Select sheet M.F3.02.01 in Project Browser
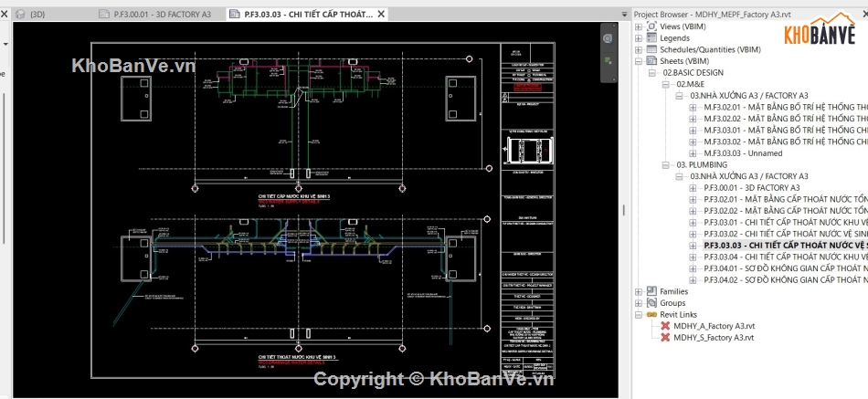Image resolution: width=868 pixels, height=399 pixels. pos(785,107)
